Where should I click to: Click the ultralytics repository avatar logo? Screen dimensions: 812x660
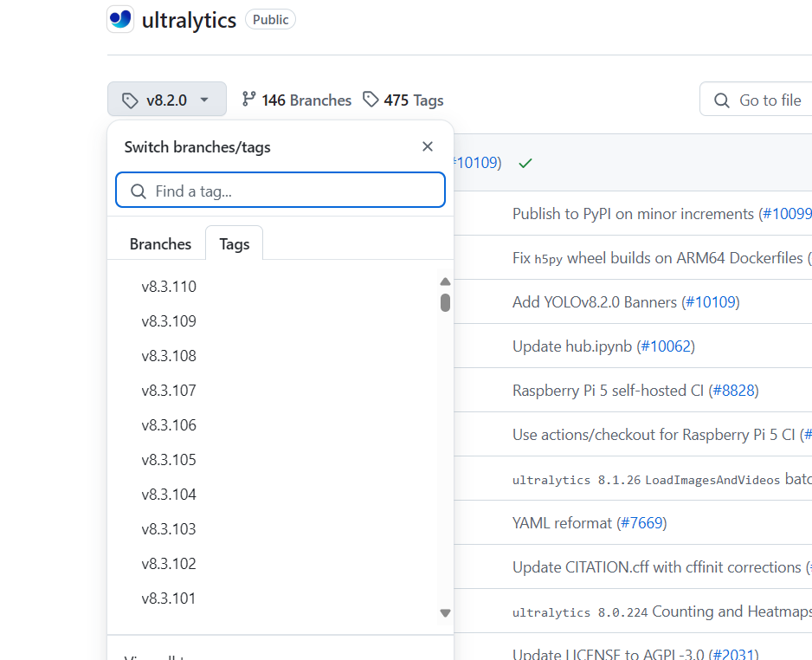(x=120, y=19)
